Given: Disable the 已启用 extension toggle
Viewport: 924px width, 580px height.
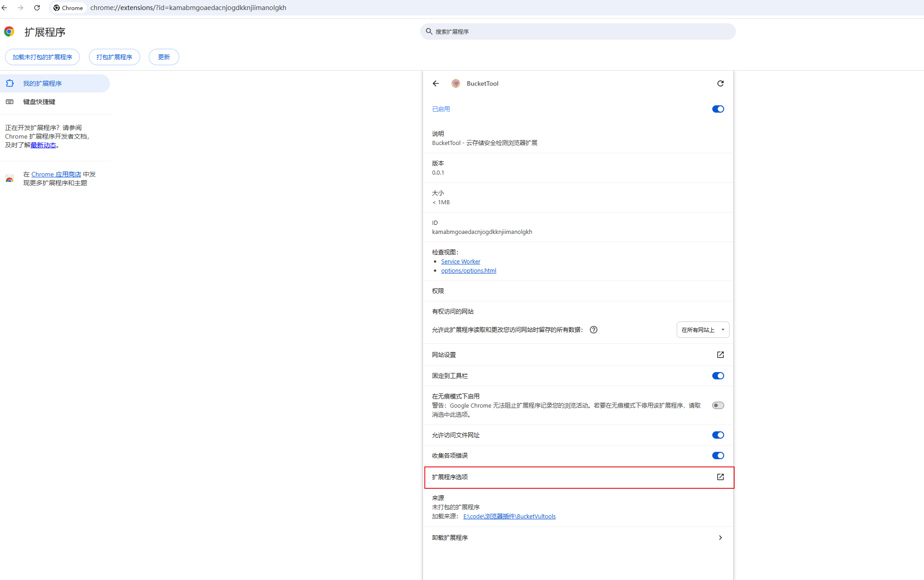Looking at the screenshot, I should point(718,109).
